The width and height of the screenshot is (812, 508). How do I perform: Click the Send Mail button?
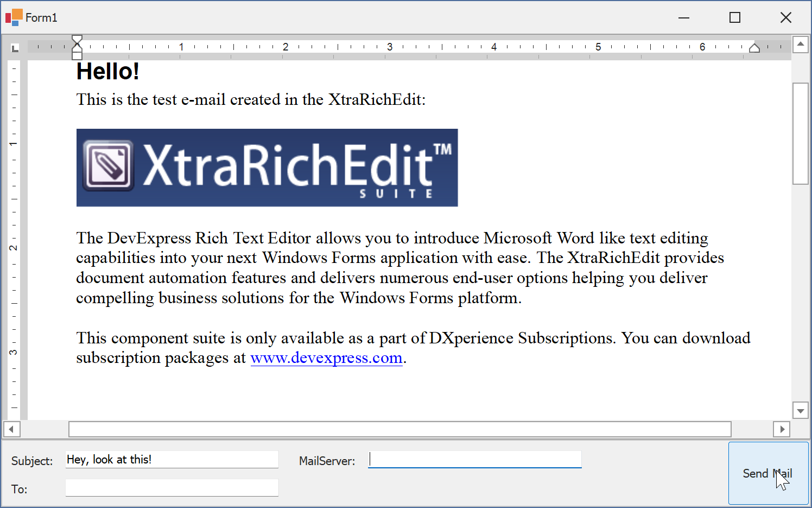pos(768,473)
